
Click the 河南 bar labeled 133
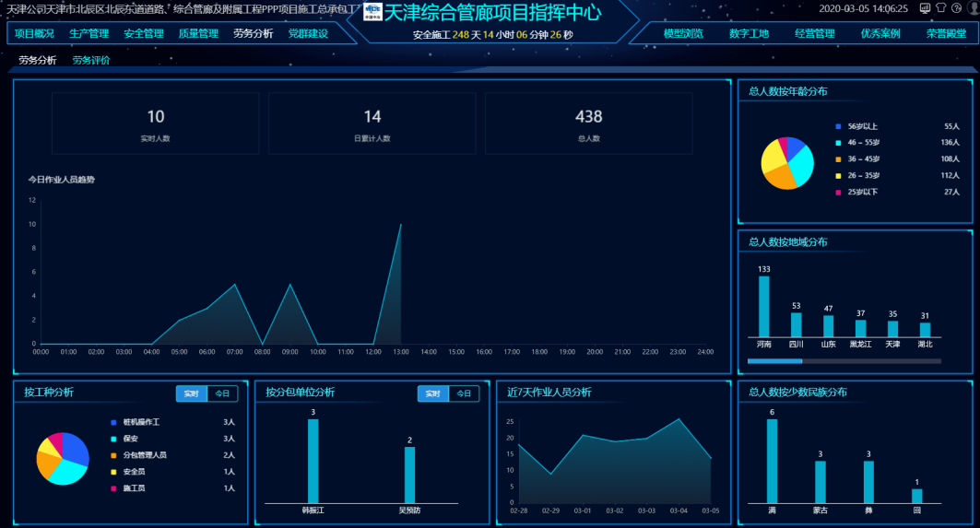point(763,307)
